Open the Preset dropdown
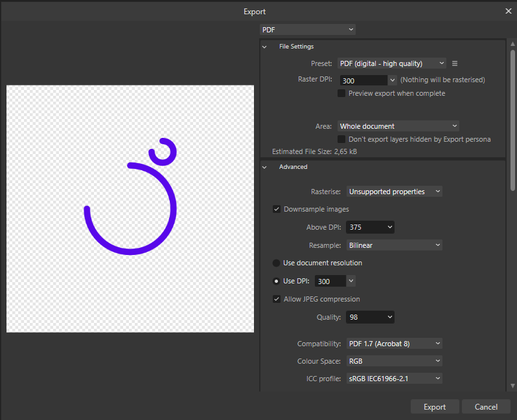Image resolution: width=517 pixels, height=420 pixels. [x=392, y=63]
